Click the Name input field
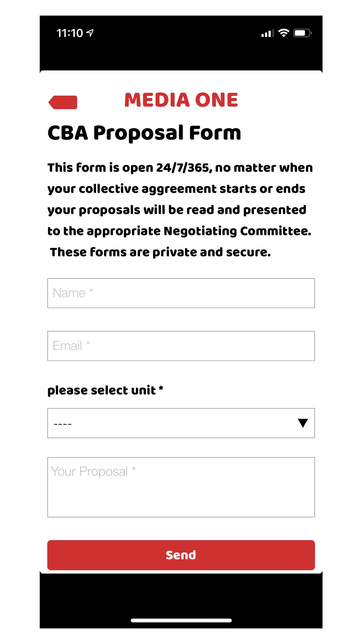 (181, 293)
